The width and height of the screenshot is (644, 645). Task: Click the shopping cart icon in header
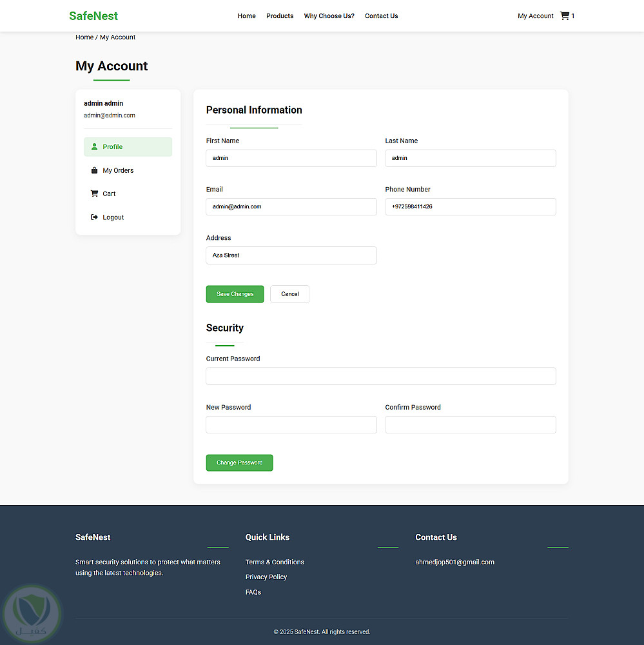pyautogui.click(x=565, y=15)
